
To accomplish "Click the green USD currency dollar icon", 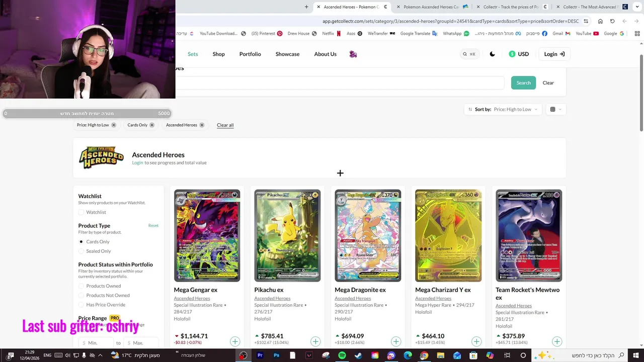I will (512, 54).
